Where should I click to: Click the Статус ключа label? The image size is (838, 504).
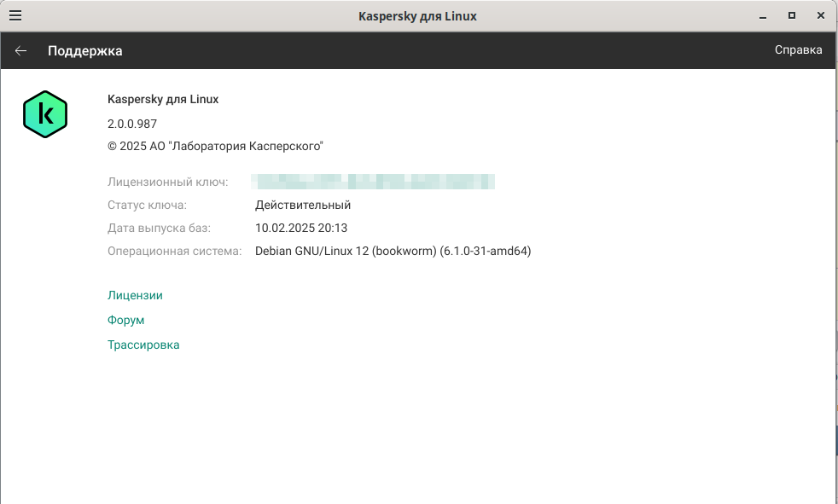[x=147, y=205]
